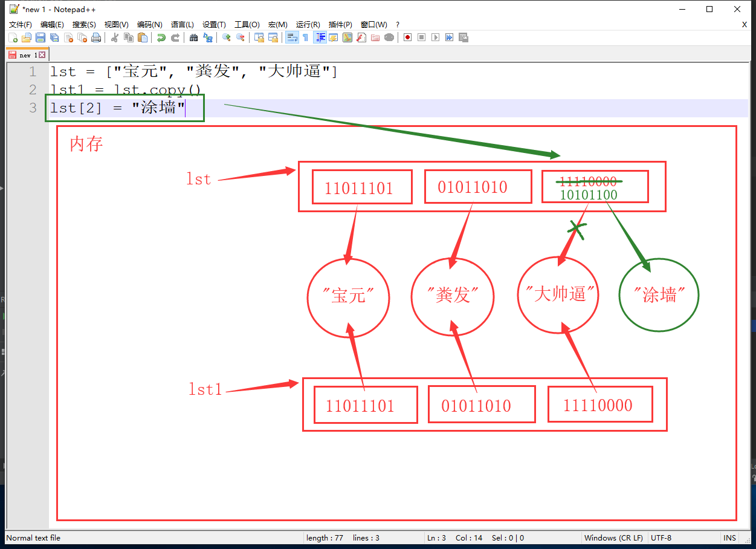Screen dimensions: 756x549
Task: Open the 设置(T) menu
Action: pyautogui.click(x=214, y=24)
